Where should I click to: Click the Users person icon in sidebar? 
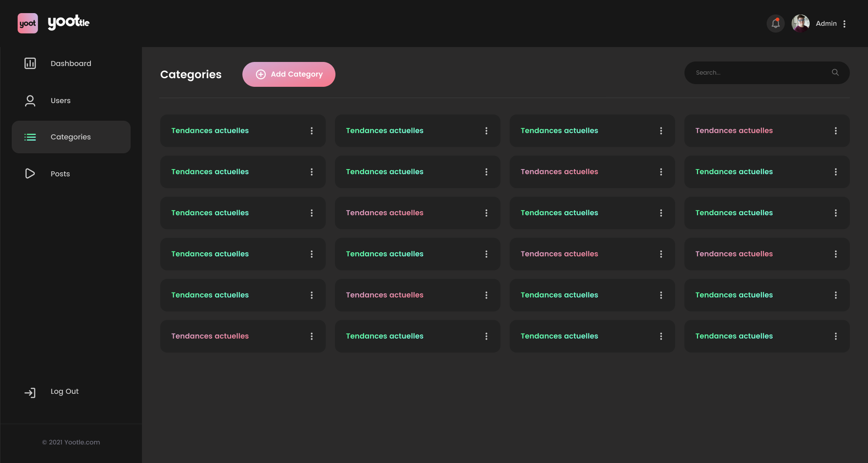point(30,101)
